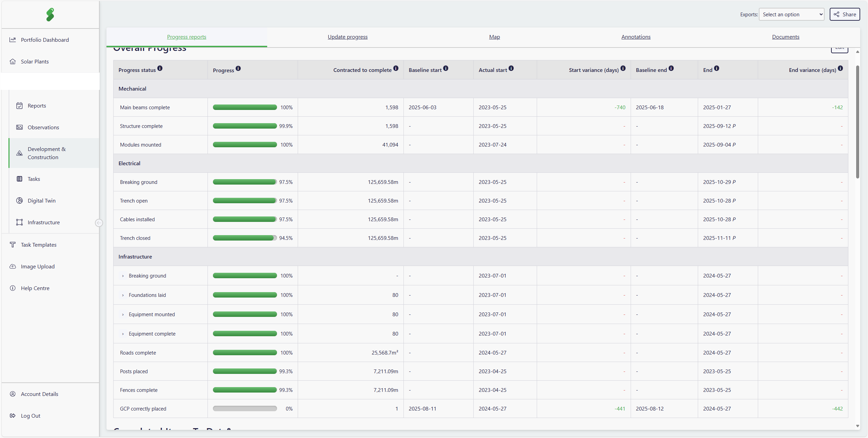Click the Task Templates icon
The width and height of the screenshot is (868, 438).
pyautogui.click(x=13, y=245)
